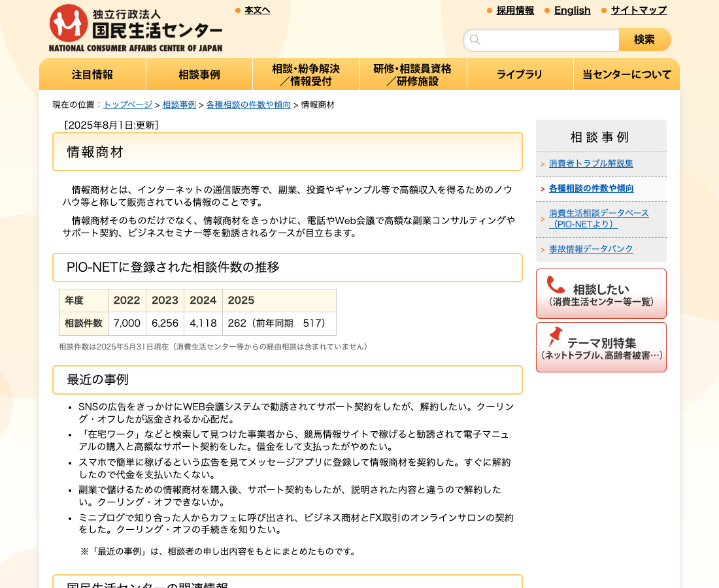This screenshot has width=719, height=588.
Task: Click the 相談事例 sidebar title
Action: point(600,137)
